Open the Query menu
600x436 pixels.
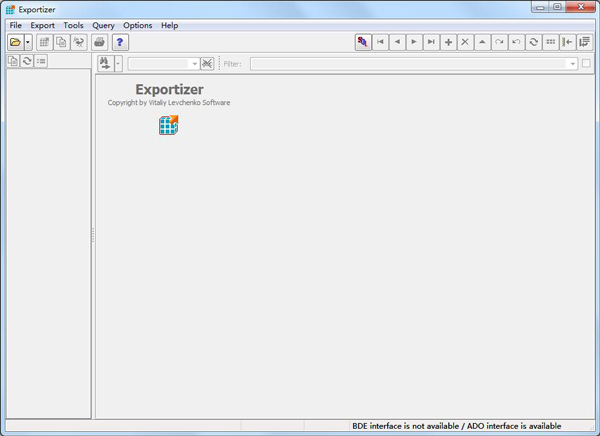coord(103,26)
